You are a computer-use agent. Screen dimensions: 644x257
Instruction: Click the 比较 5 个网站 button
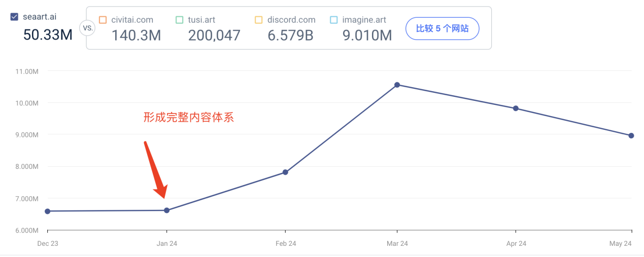coord(443,28)
